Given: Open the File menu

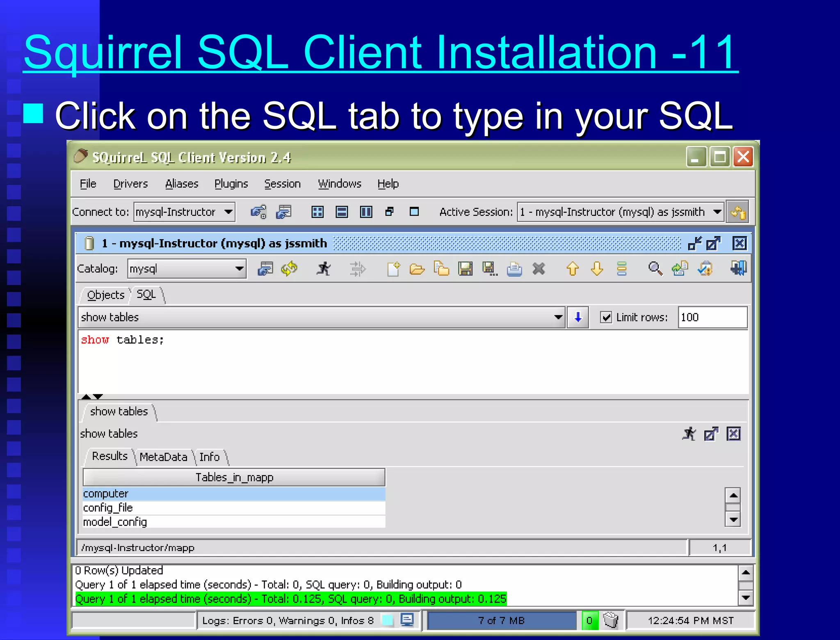Looking at the screenshot, I should (x=88, y=184).
